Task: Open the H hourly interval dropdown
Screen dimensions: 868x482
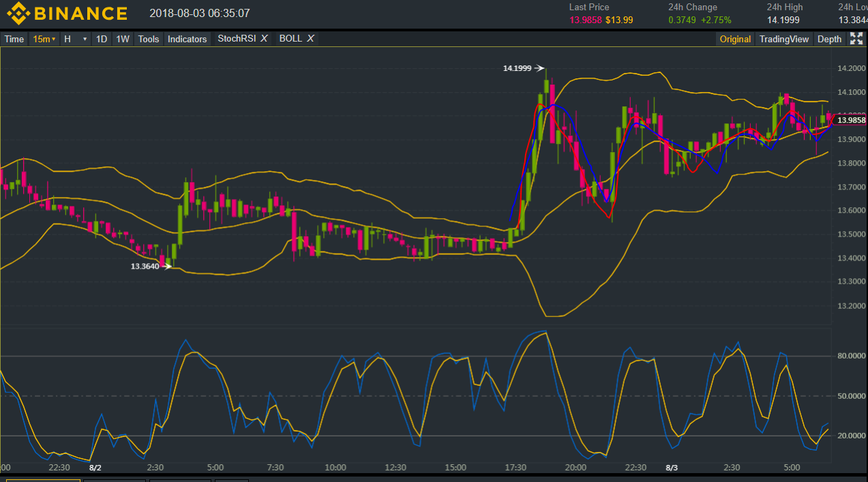Action: coord(76,39)
